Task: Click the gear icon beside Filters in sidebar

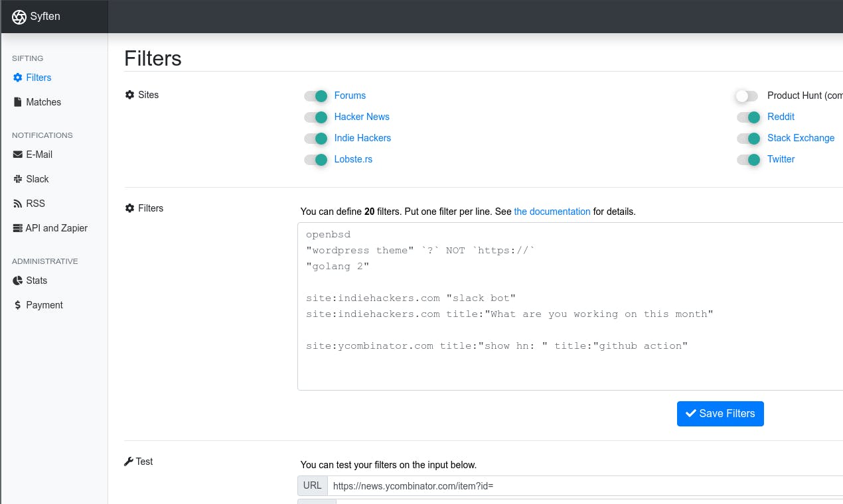Action: point(18,78)
